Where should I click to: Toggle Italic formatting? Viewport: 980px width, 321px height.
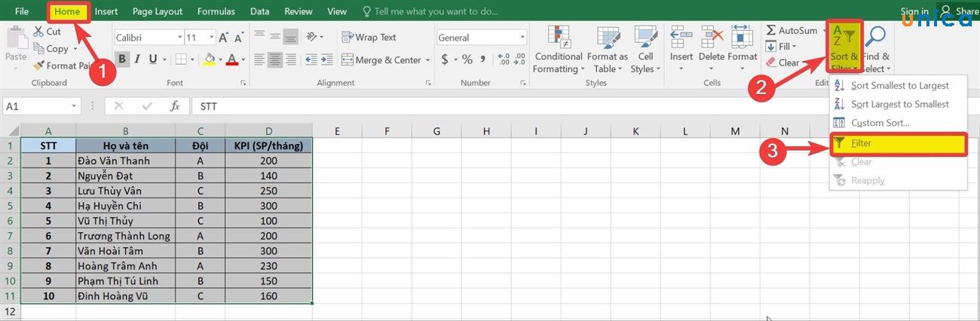pos(138,60)
